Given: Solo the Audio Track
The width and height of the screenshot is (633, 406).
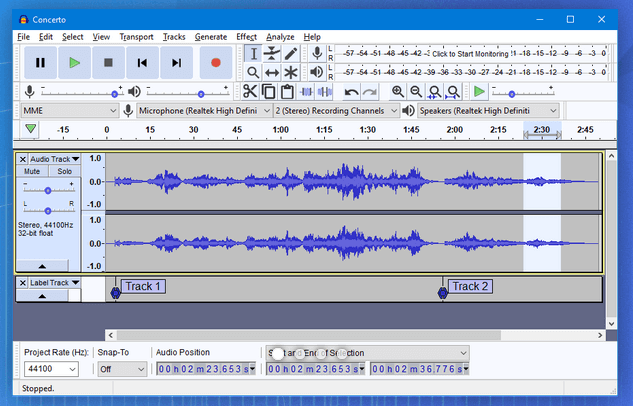Looking at the screenshot, I should [x=64, y=171].
